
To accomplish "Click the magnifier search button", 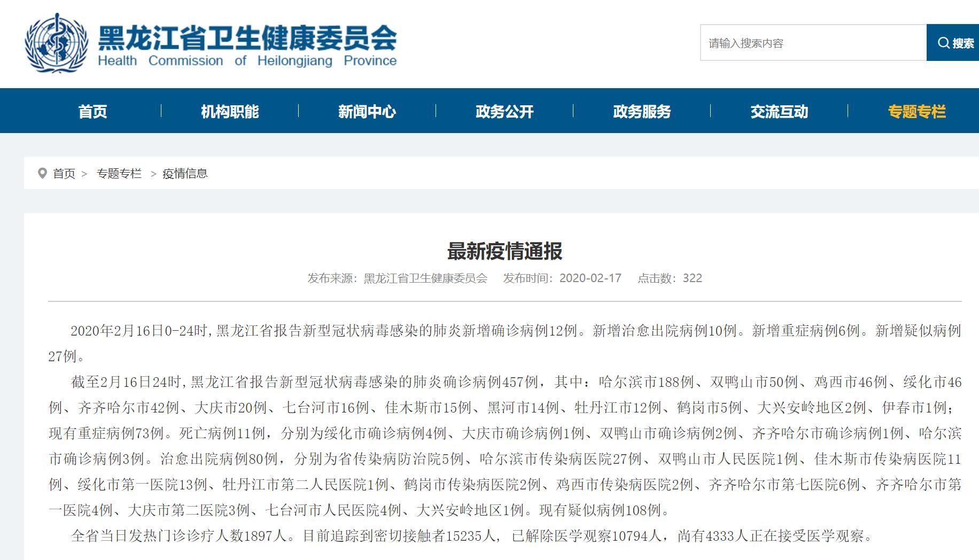I will click(953, 43).
